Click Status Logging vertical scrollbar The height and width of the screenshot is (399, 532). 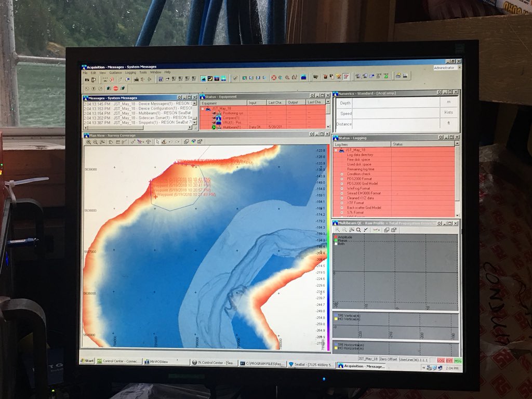pyautogui.click(x=457, y=179)
